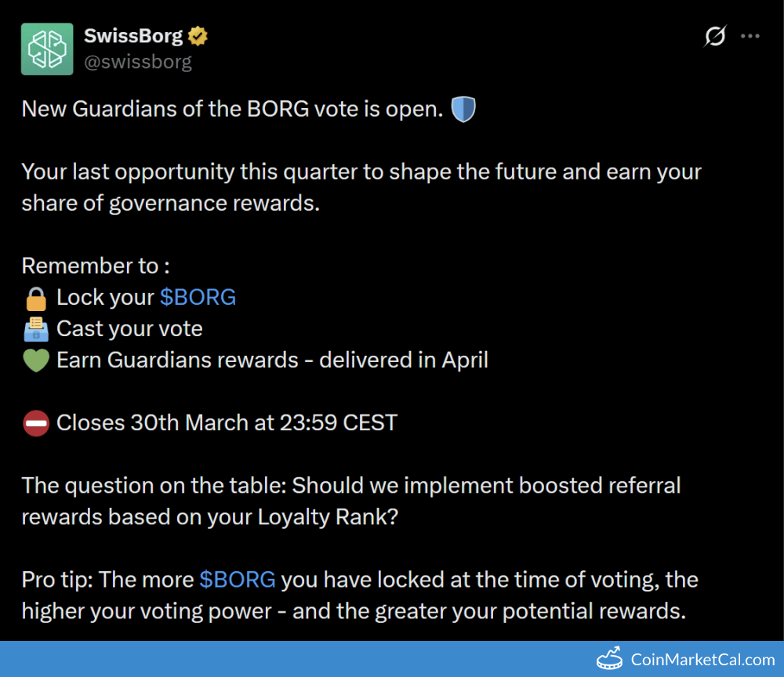This screenshot has width=784, height=677.
Task: Click the padlock emoji before Lock your
Action: pyautogui.click(x=36, y=298)
